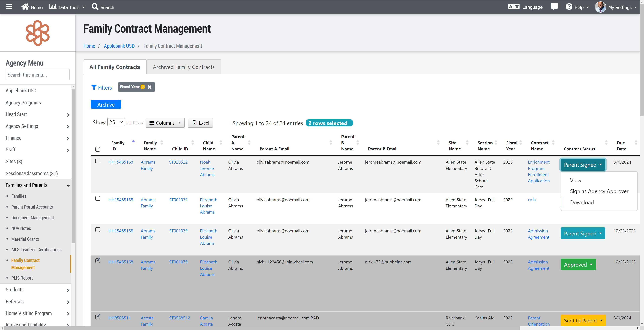The width and height of the screenshot is (644, 330).
Task: Type in Search this menu field
Action: [38, 75]
